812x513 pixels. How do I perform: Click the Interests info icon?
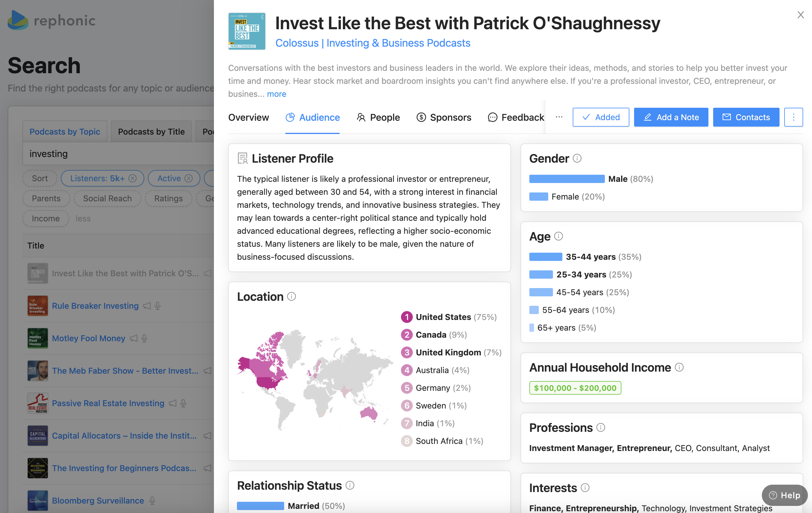(x=585, y=488)
